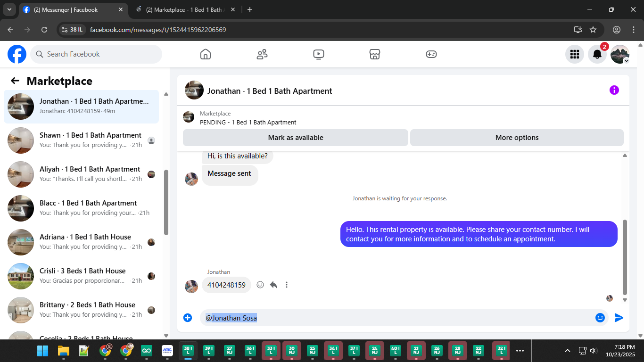Click the sent purple message bubble
Viewport: 644px width, 362px height.
click(479, 234)
